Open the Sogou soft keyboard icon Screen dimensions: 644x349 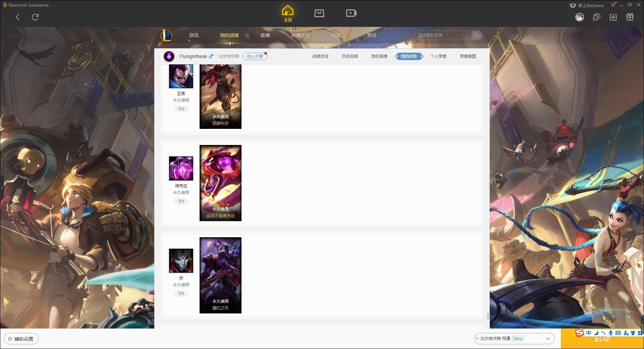pyautogui.click(x=618, y=333)
